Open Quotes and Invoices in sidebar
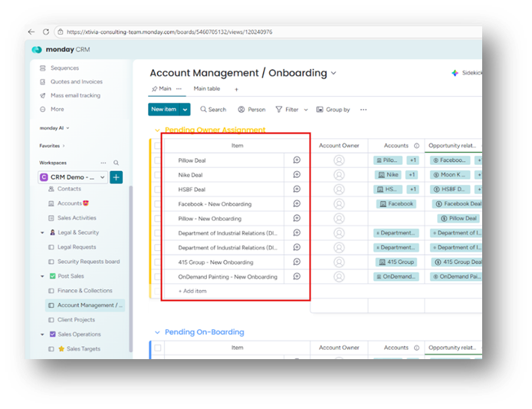The height and width of the screenshot is (409, 532). pyautogui.click(x=75, y=81)
